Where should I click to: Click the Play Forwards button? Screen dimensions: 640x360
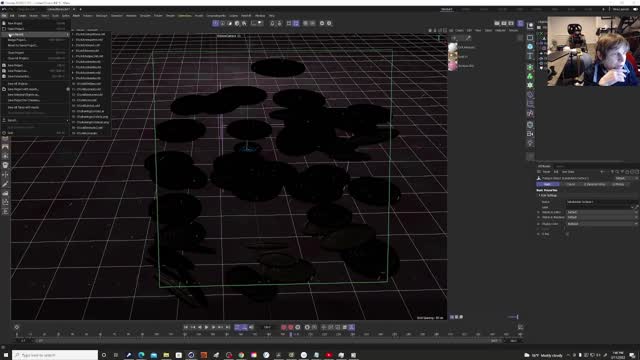[x=206, y=327]
